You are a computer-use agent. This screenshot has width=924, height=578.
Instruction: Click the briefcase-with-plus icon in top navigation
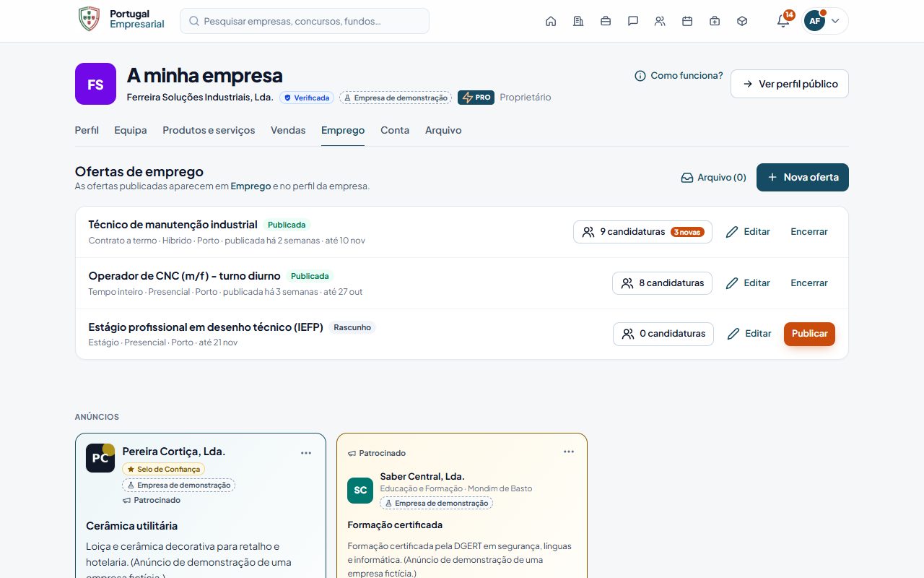point(715,21)
